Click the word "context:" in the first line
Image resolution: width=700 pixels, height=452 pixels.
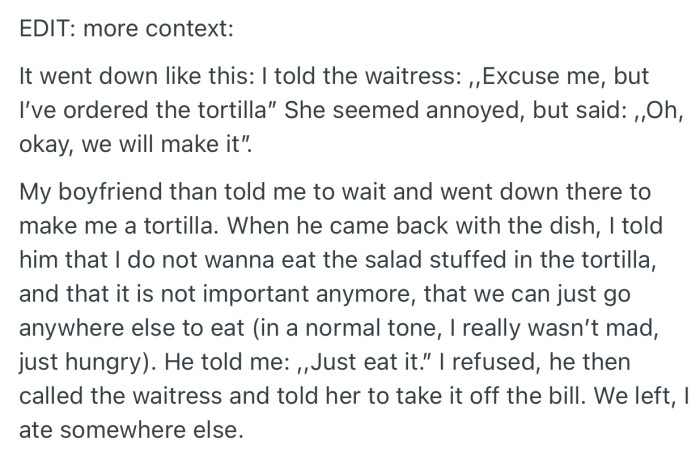(192, 28)
